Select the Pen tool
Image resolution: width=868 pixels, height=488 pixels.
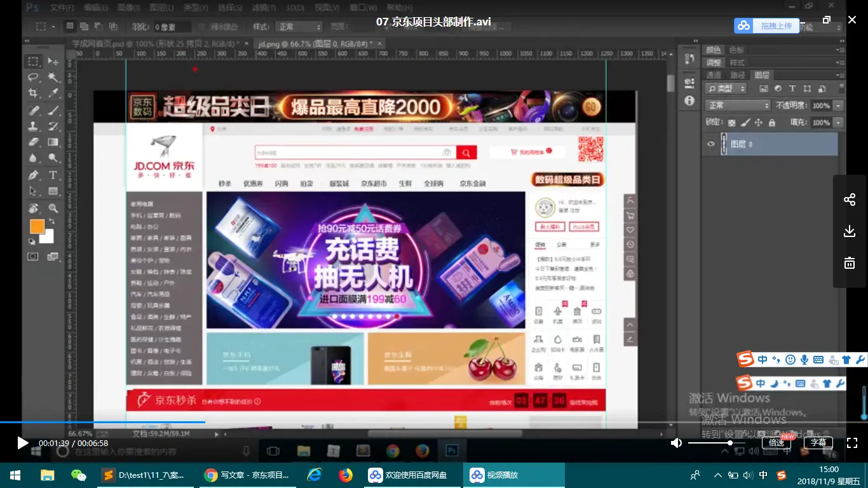[x=33, y=175]
